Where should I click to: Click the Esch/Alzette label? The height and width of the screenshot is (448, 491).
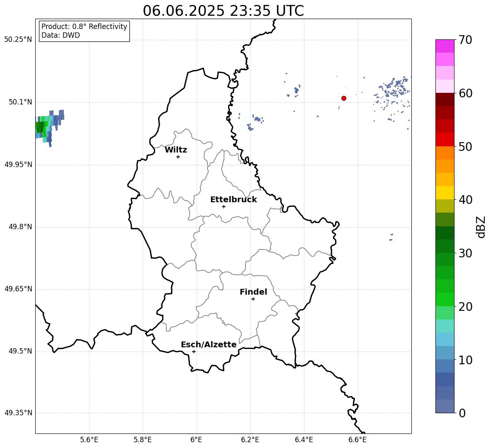pyautogui.click(x=209, y=345)
